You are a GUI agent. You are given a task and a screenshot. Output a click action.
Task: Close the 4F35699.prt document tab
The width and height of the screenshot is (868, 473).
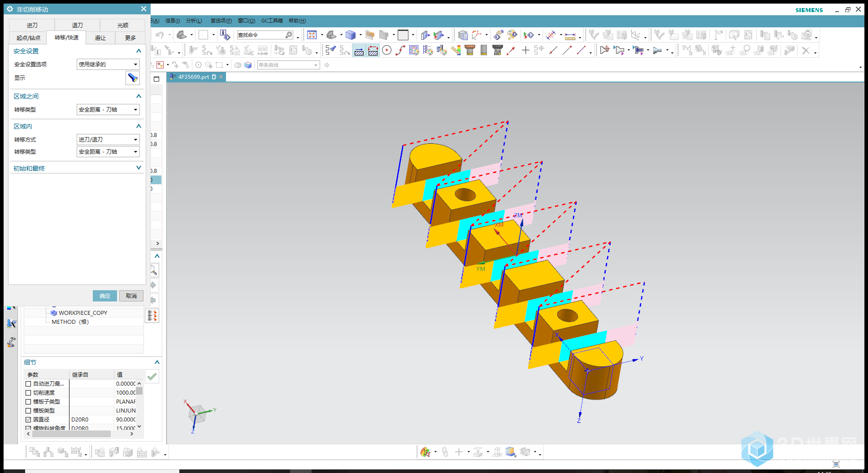[x=221, y=77]
